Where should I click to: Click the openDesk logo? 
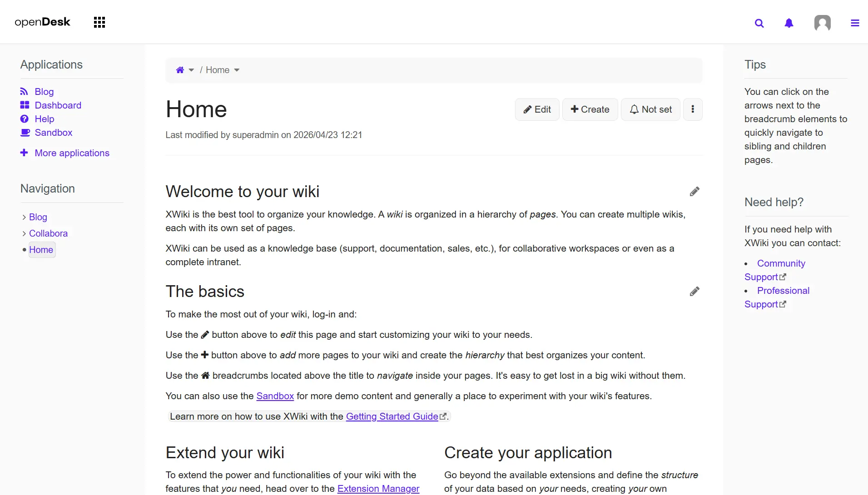tap(42, 22)
